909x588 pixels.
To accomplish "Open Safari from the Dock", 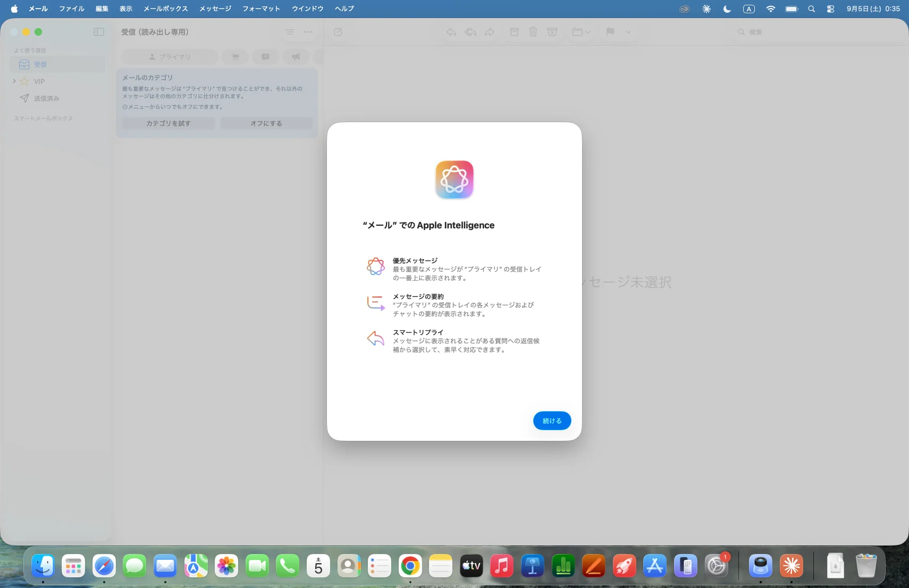I will pyautogui.click(x=104, y=566).
